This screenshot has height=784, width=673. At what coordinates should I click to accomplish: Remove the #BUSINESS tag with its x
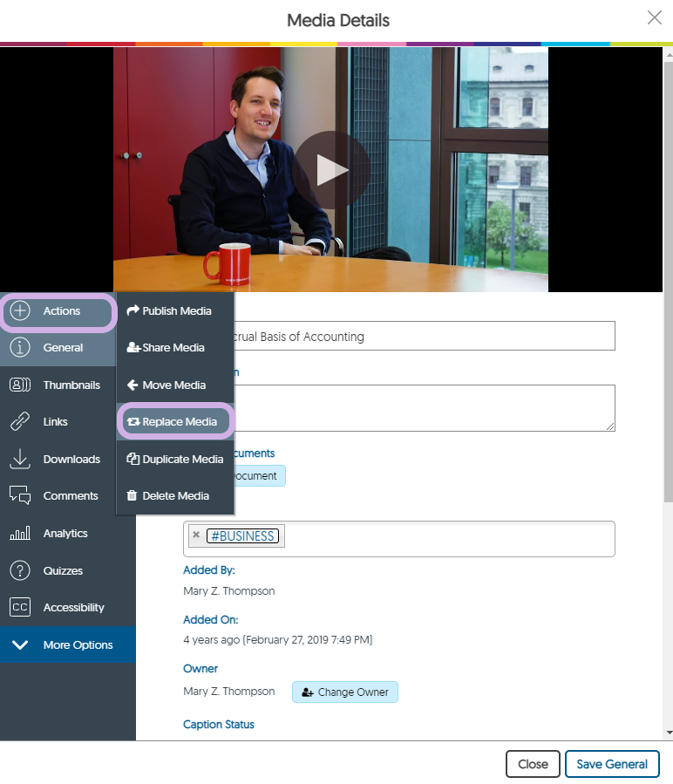(x=196, y=535)
